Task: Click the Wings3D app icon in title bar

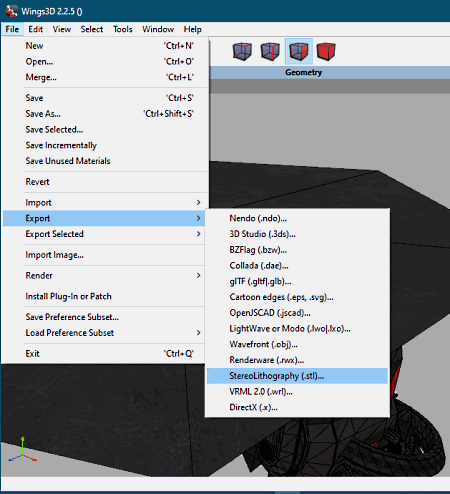Action: coord(12,11)
